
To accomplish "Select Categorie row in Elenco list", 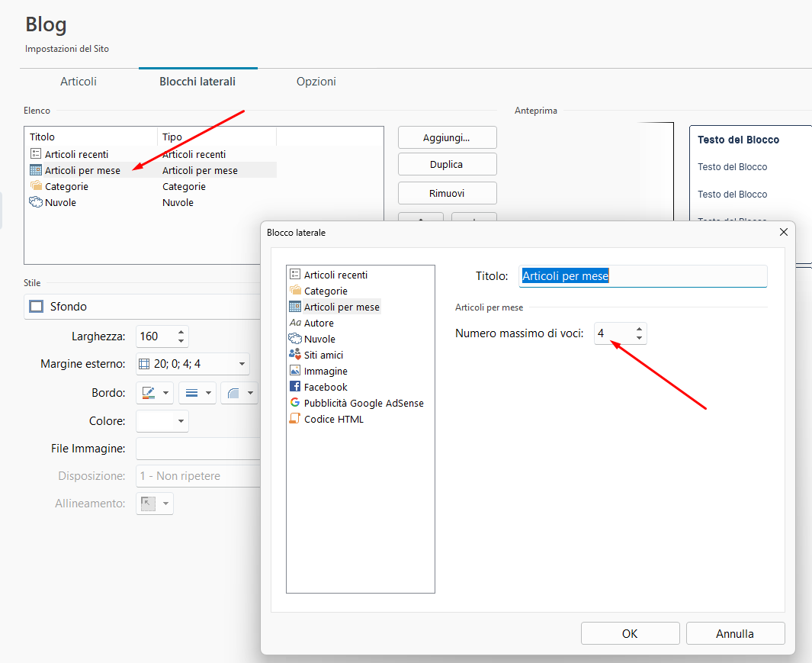I will pos(66,186).
